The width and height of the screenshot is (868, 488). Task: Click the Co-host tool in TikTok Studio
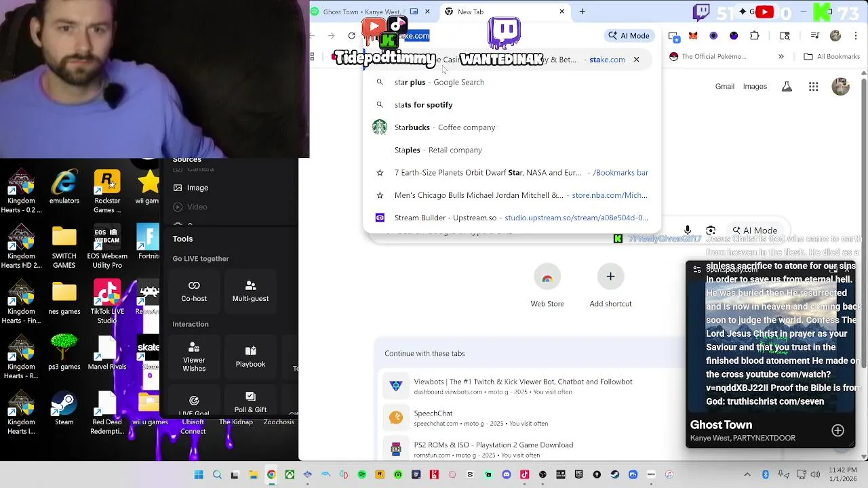point(194,291)
